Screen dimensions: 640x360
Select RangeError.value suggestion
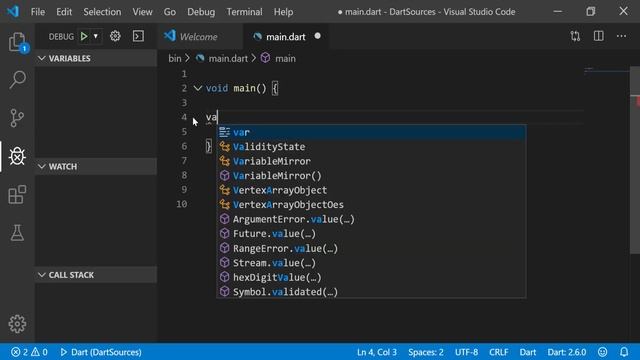coord(371,248)
